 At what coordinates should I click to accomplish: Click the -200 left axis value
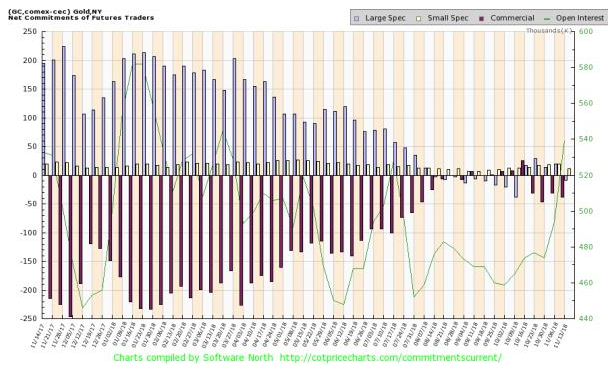[x=28, y=291]
